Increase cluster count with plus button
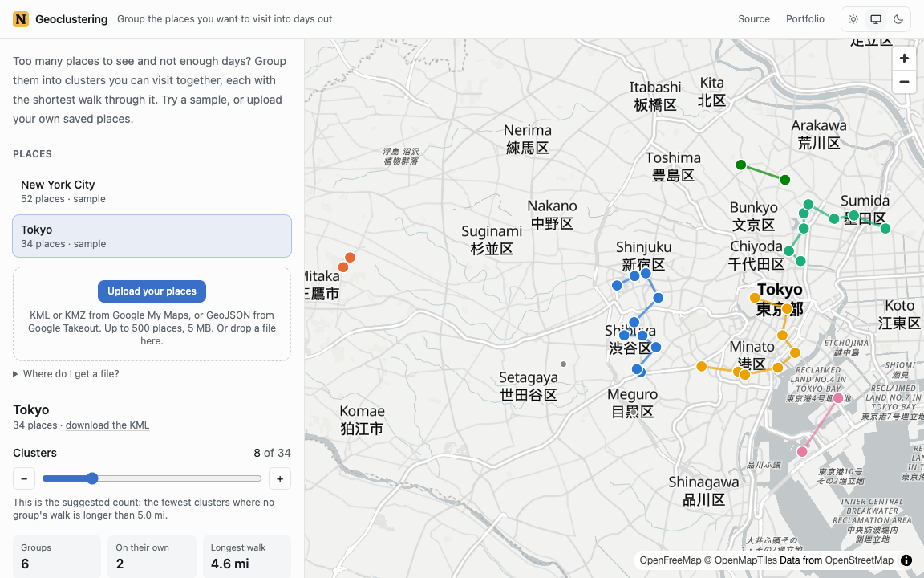 click(280, 478)
